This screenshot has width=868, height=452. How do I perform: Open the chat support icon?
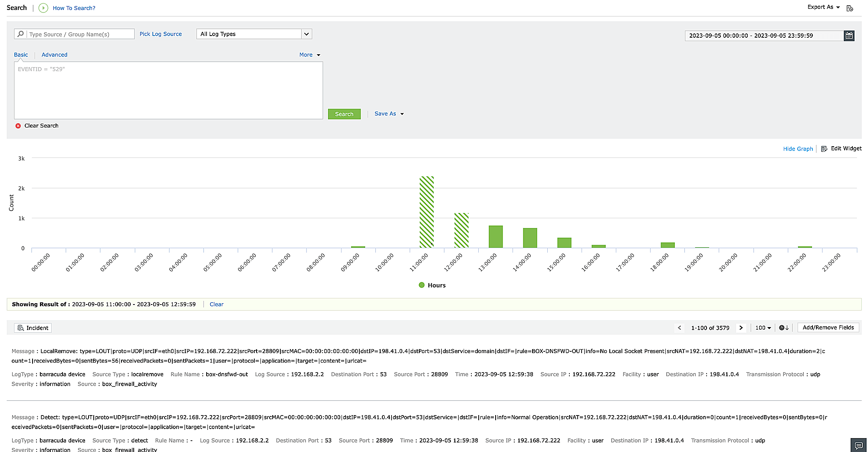tap(858, 445)
